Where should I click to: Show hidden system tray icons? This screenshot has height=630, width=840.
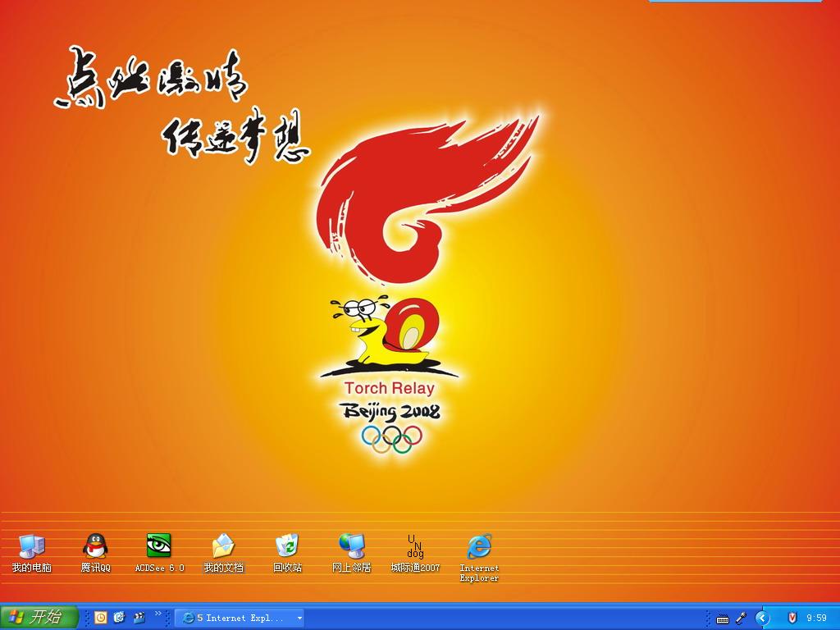pyautogui.click(x=762, y=618)
